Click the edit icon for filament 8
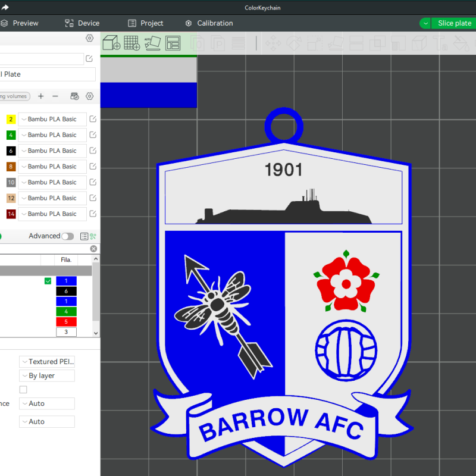The width and height of the screenshot is (476, 476). click(x=93, y=167)
